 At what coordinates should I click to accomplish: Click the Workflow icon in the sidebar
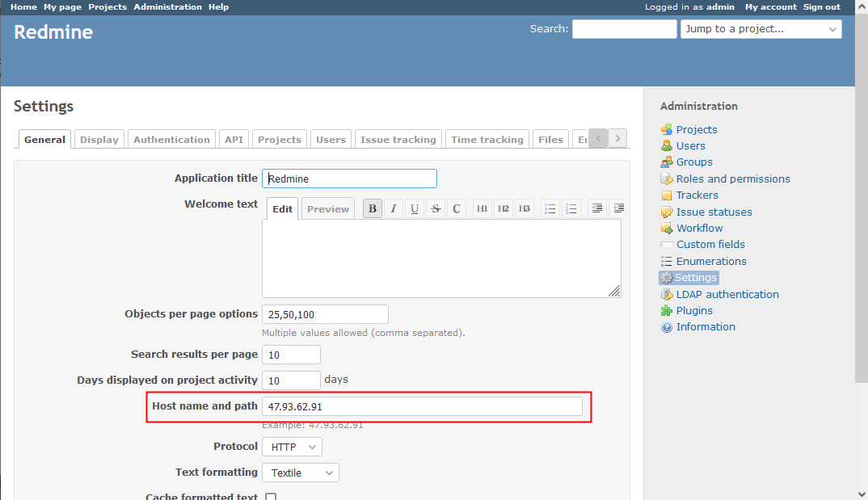click(x=667, y=228)
